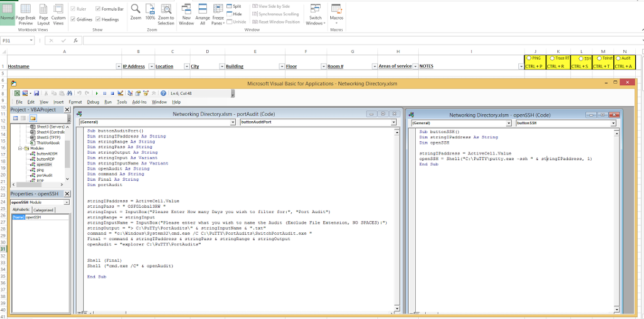Screen dimensions: 644x319
Task: Click the Hide button in Window group
Action: point(234,14)
